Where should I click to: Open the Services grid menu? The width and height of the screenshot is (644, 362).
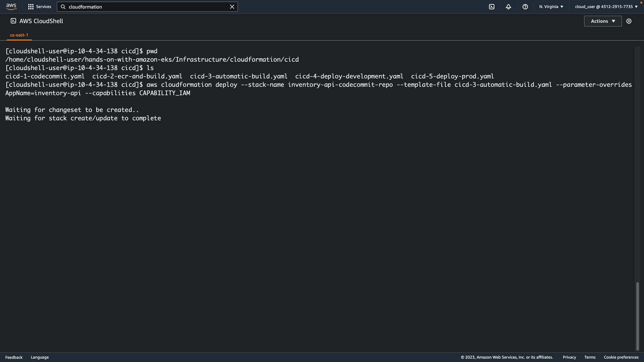[x=31, y=7]
